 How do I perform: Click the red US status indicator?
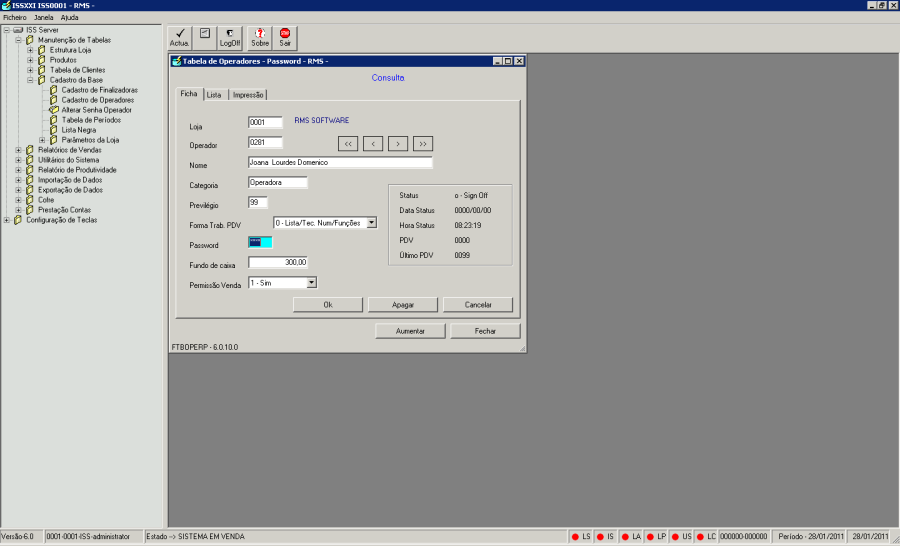point(676,537)
